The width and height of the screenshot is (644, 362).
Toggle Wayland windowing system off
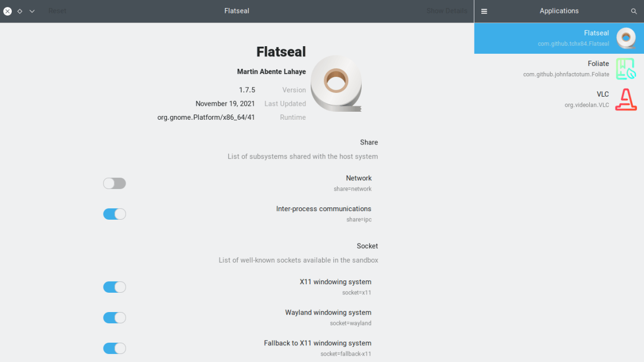[114, 317]
